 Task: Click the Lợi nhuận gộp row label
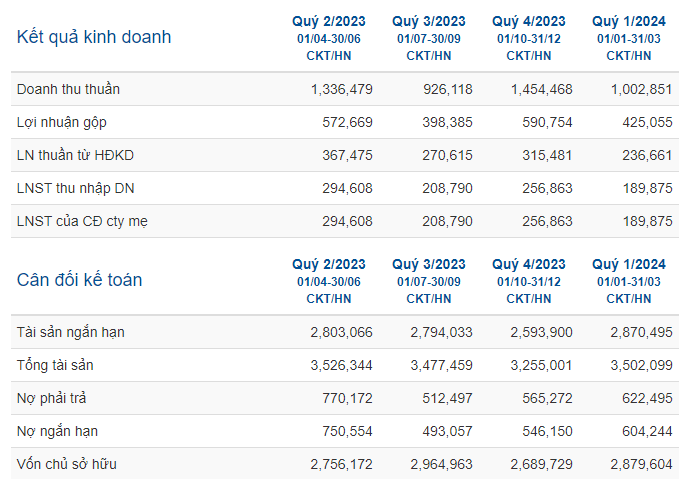(62, 122)
